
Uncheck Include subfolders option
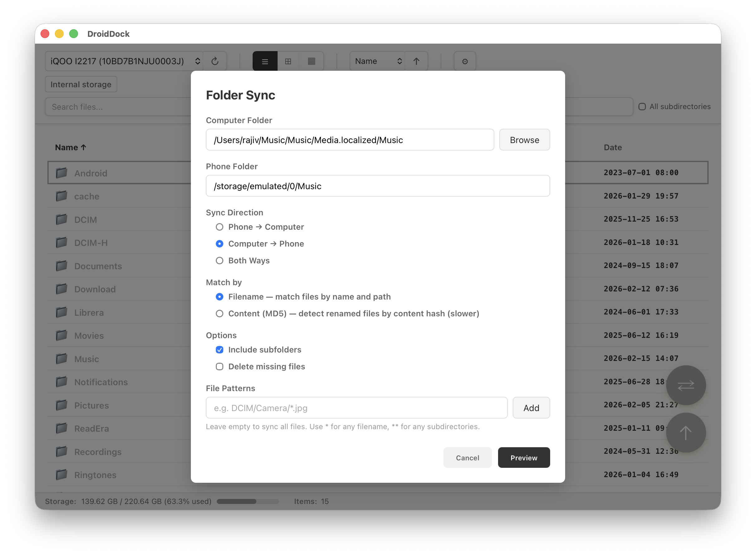pos(220,350)
